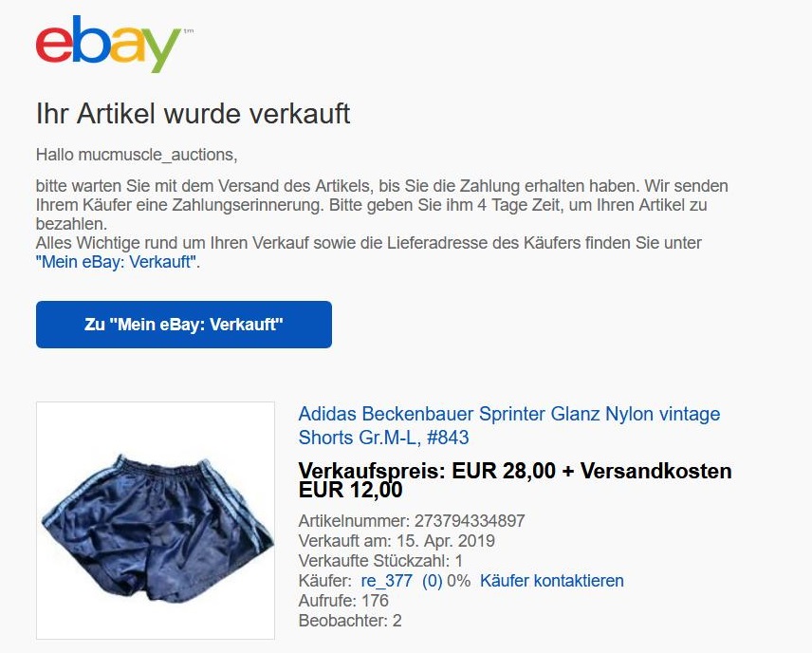
Task: Click the Aufrufe: 176 line
Action: point(343,600)
